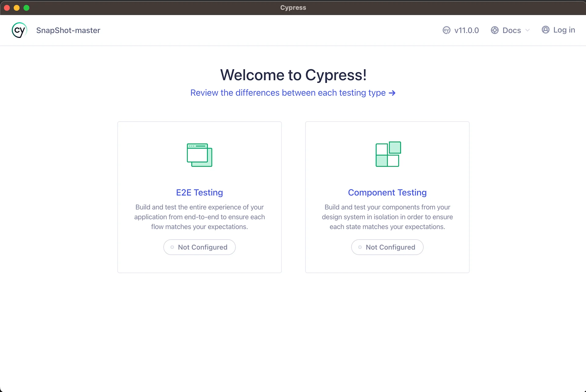Expand the Docs chevron in the header

coord(528,30)
